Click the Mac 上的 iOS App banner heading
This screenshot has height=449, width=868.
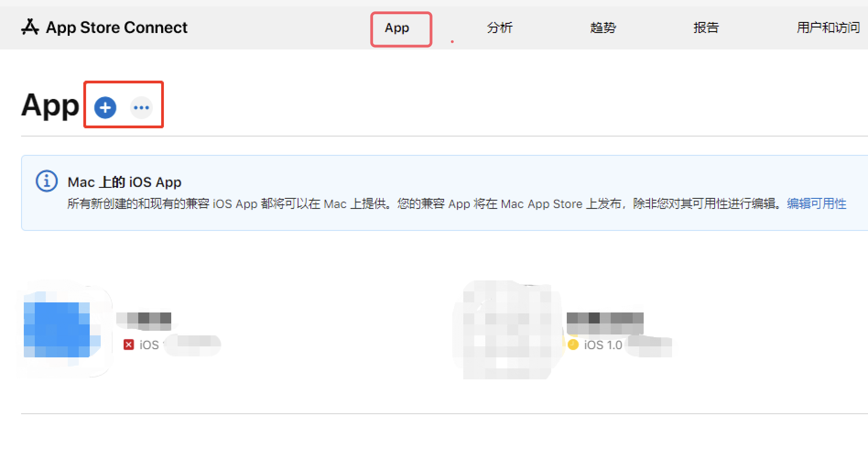coord(125,182)
